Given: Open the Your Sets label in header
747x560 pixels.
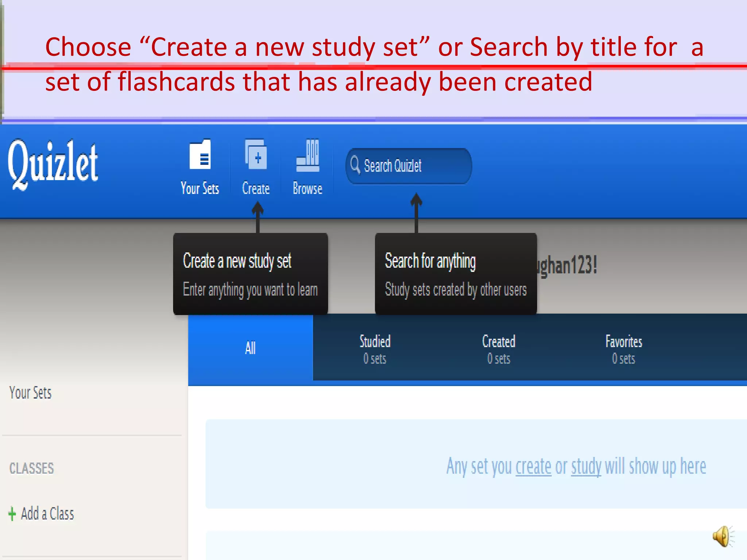Looking at the screenshot, I should click(200, 188).
